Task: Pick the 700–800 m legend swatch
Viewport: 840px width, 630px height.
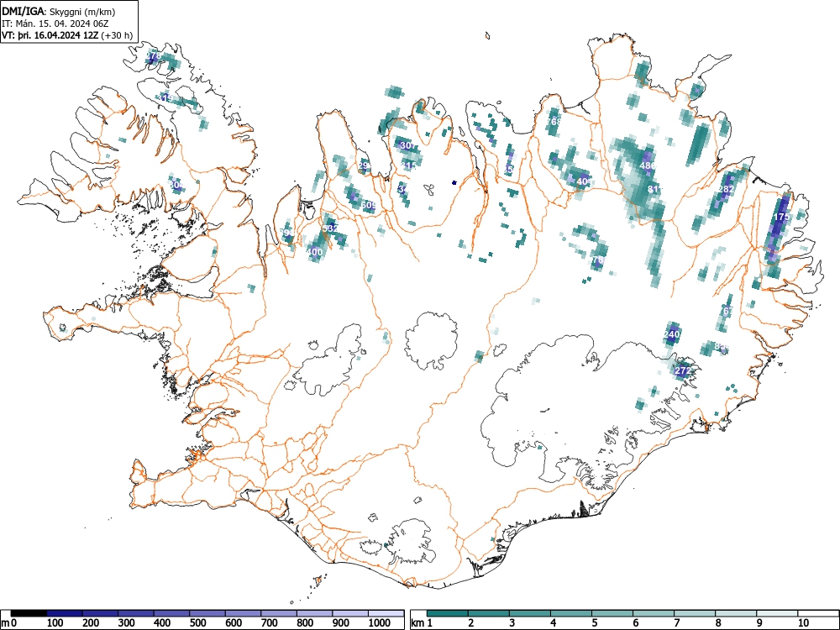Action: (279, 613)
